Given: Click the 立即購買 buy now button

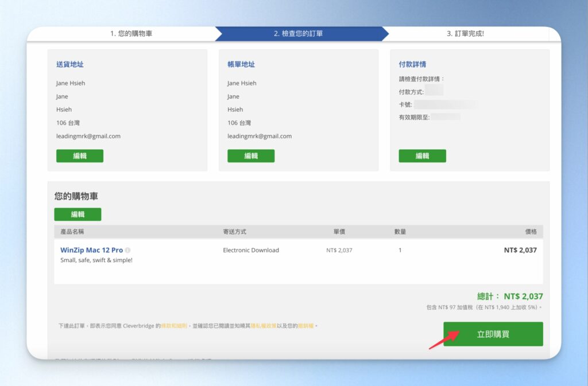Looking at the screenshot, I should pos(493,334).
